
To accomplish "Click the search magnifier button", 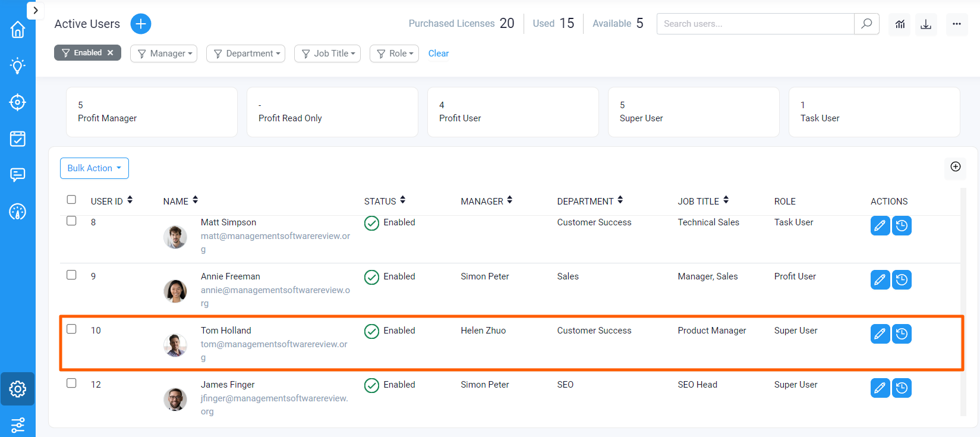I will click(866, 24).
